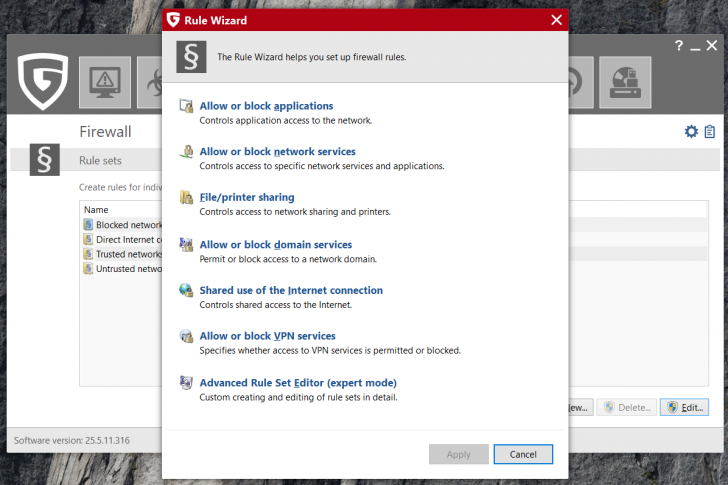
Task: Click the Rule sets paragraph-sign icon in Firewall
Action: click(45, 160)
